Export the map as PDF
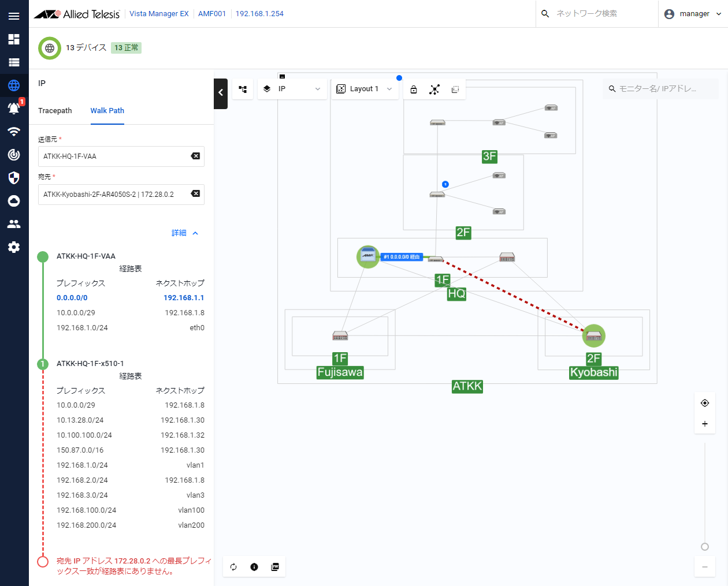 [x=275, y=567]
